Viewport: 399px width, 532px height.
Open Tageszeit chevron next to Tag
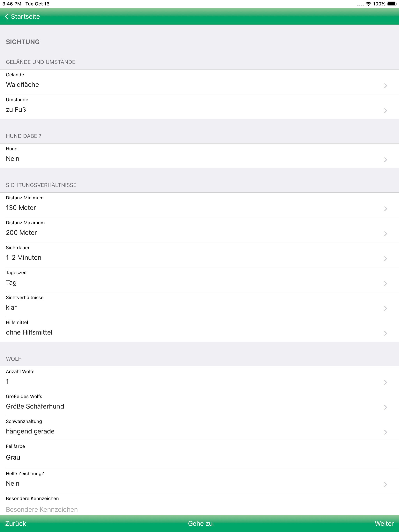[386, 284]
